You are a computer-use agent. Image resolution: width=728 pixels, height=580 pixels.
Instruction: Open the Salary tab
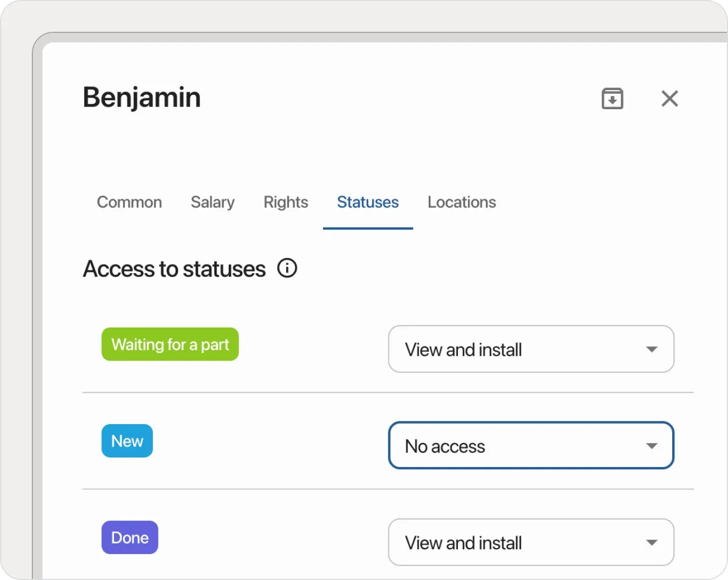pyautogui.click(x=212, y=202)
